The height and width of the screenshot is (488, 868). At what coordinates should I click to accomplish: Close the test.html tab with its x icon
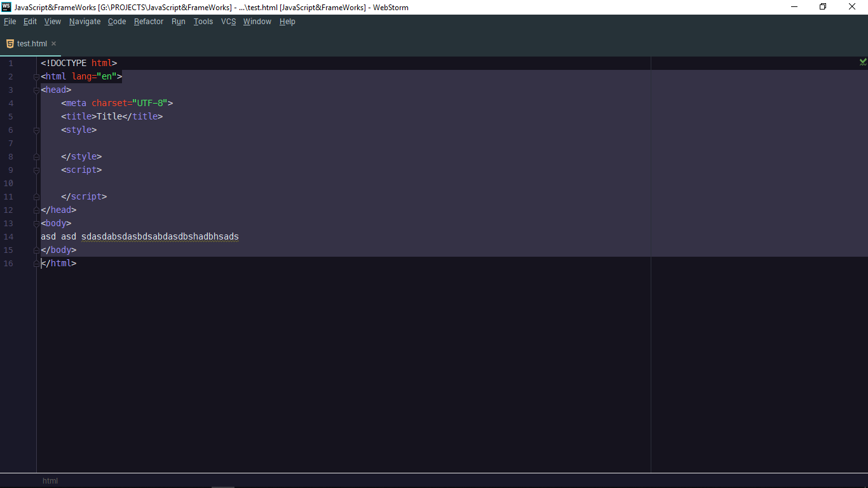[x=53, y=43]
